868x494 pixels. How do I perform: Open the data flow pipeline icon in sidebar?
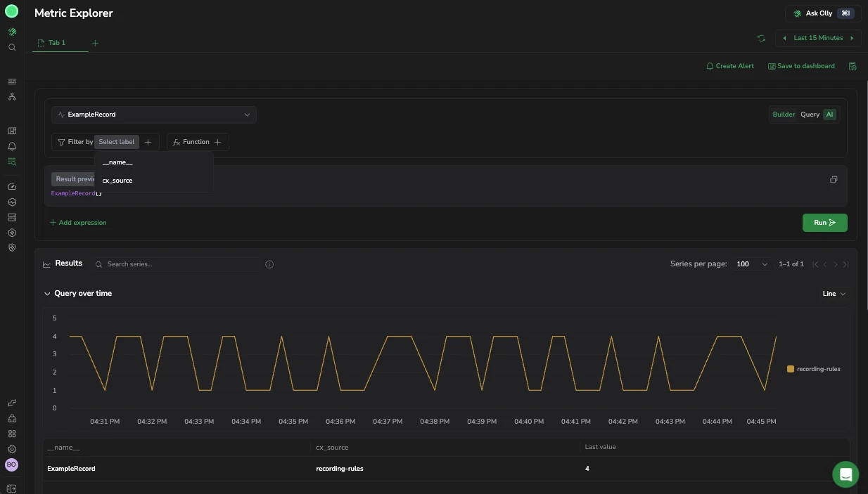point(12,403)
